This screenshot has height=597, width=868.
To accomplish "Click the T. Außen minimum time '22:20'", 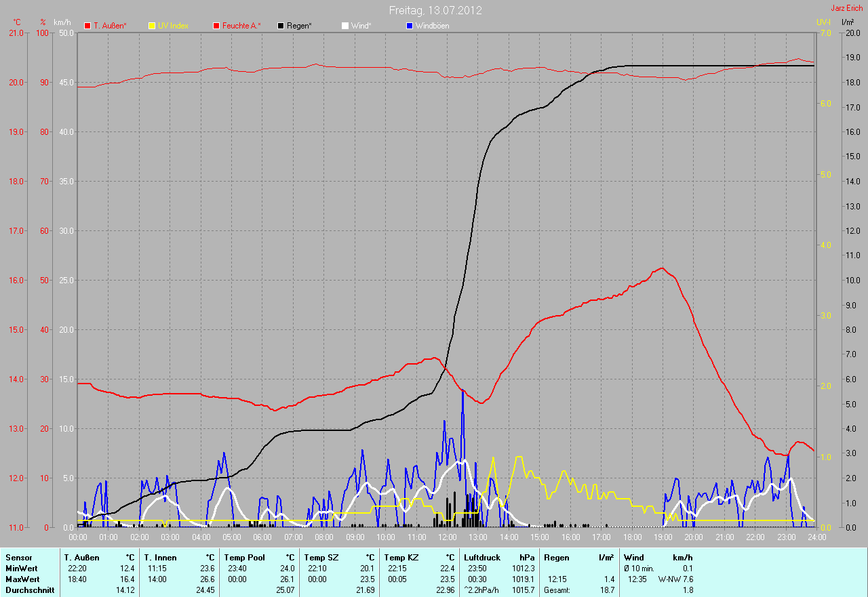I will point(77,569).
